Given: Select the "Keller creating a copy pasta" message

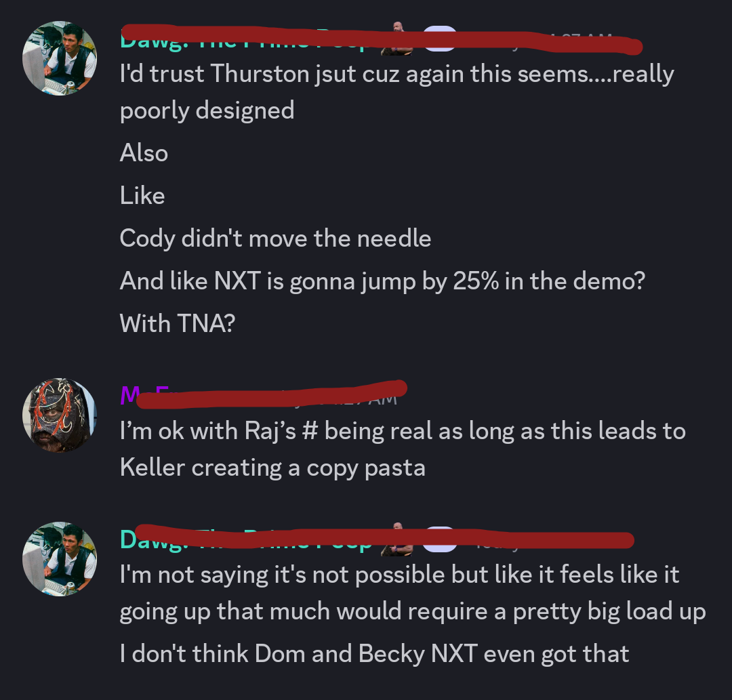Looking at the screenshot, I should (x=272, y=468).
